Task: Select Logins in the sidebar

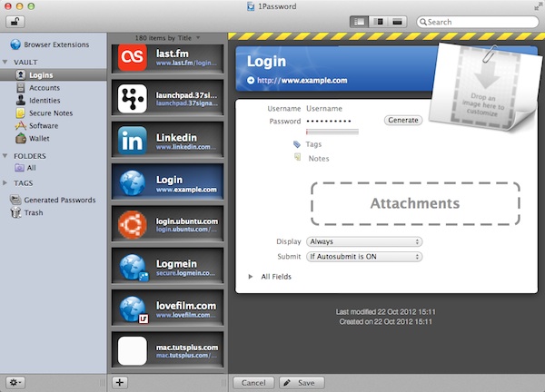Action: click(x=54, y=75)
